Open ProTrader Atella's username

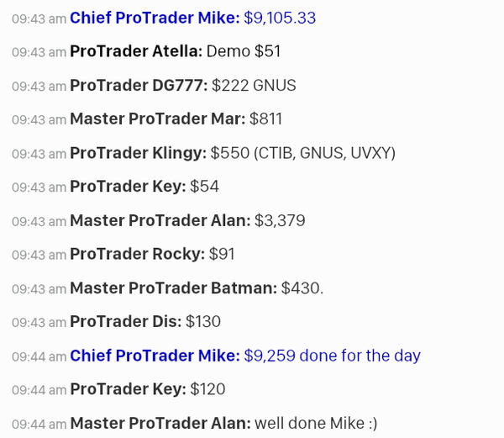coord(136,51)
